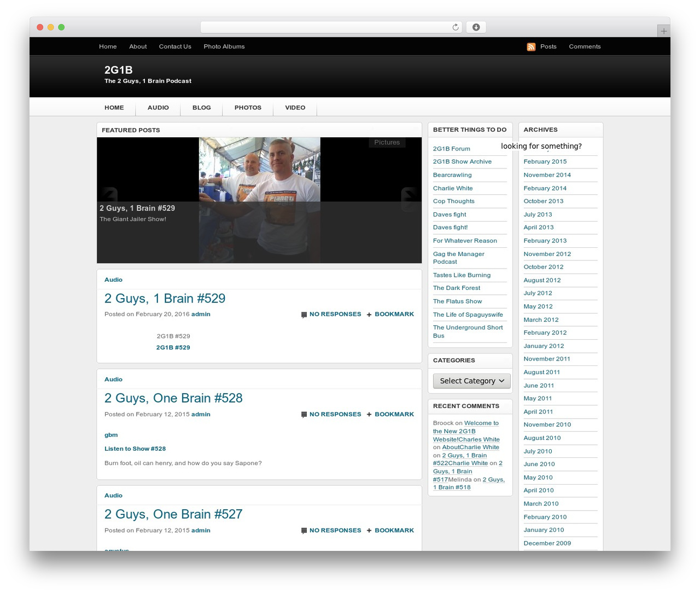The width and height of the screenshot is (700, 593).
Task: Visit the 2G1B Forum link
Action: 452,149
